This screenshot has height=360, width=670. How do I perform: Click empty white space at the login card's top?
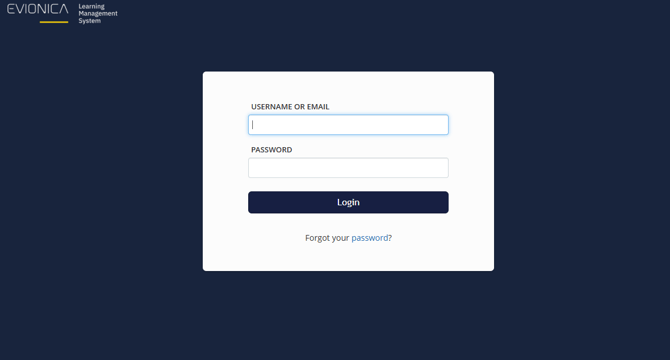coord(348,85)
